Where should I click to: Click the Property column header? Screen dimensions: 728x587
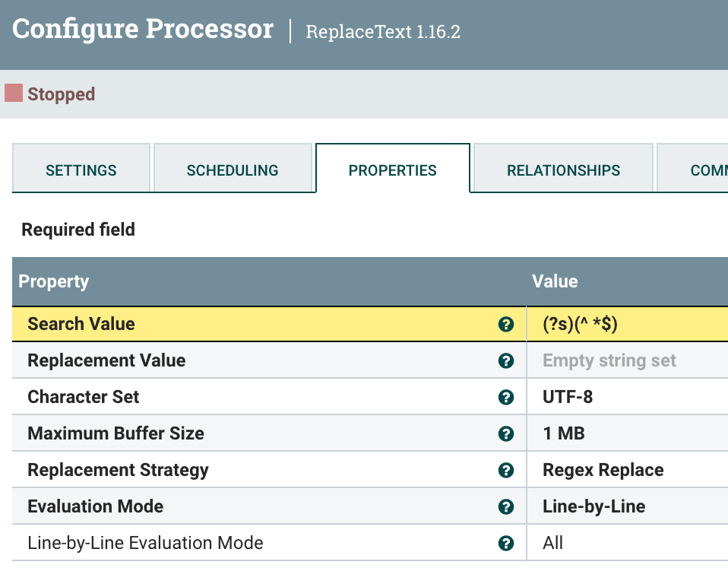53,281
